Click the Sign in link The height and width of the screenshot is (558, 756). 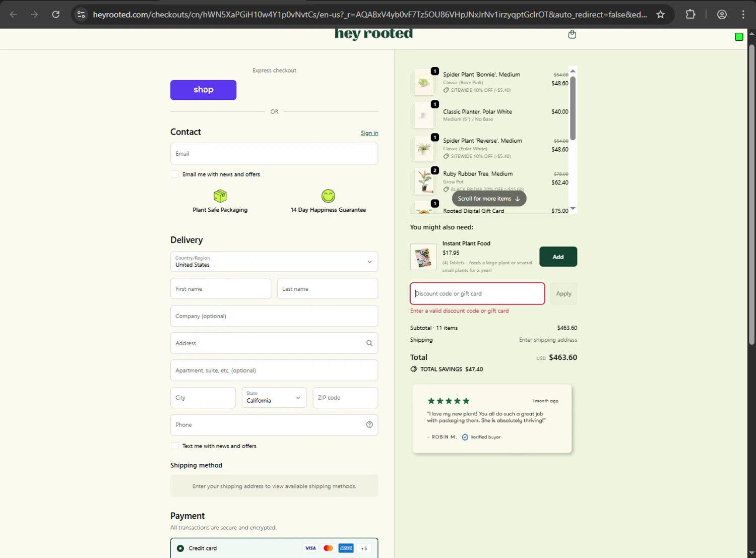[369, 133]
